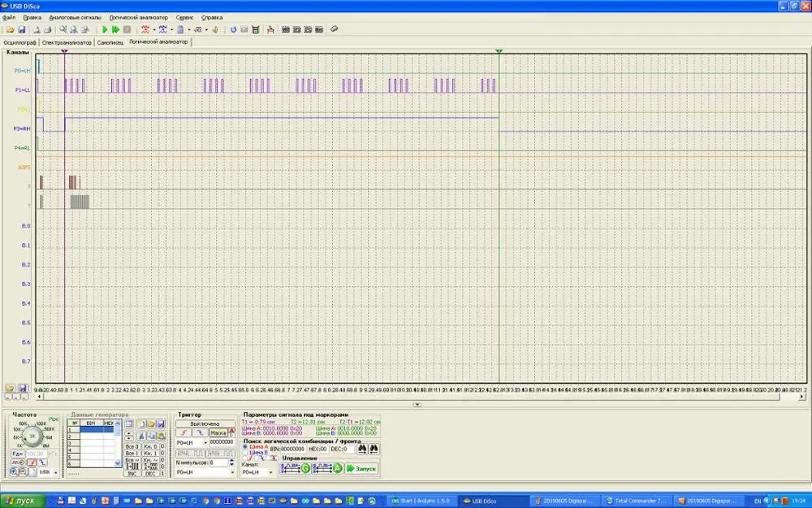Toggle the rising edge trigger button
The height and width of the screenshot is (508, 812).
coord(184,432)
